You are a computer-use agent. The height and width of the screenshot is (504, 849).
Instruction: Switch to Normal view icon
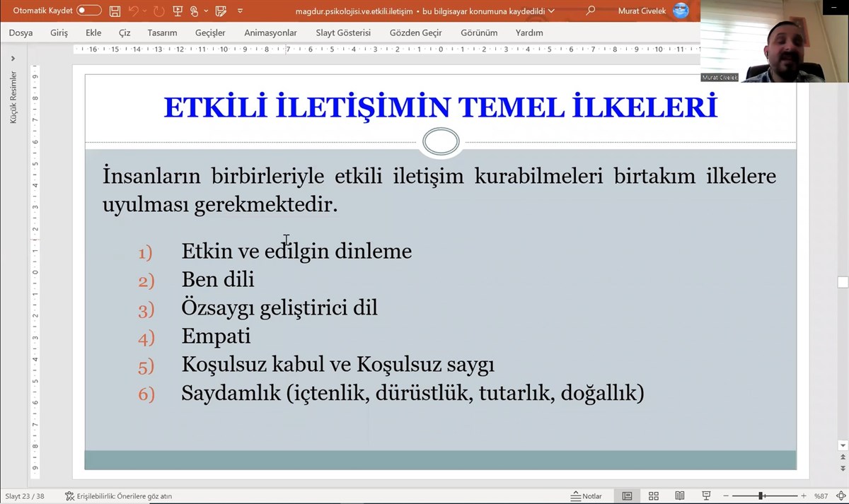click(x=627, y=496)
